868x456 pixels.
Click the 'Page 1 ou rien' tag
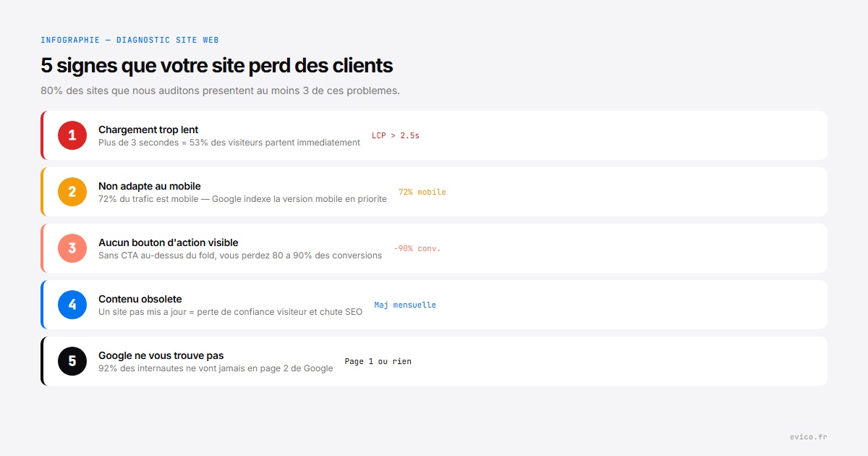(378, 361)
